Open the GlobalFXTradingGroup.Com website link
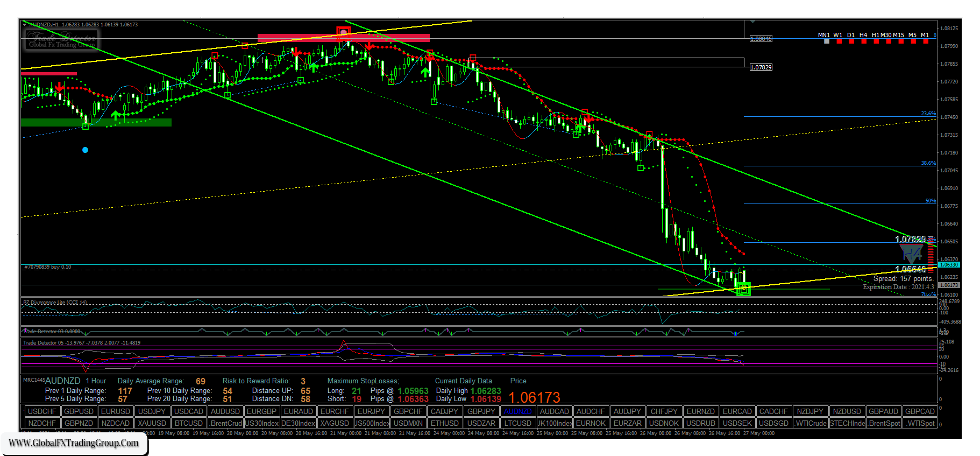 (74, 443)
